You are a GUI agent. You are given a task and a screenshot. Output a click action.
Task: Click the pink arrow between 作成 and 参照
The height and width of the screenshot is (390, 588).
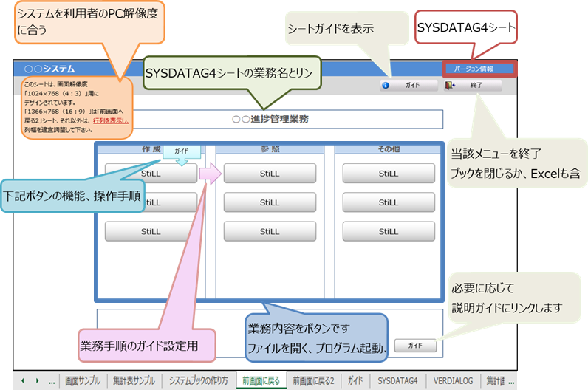point(211,174)
